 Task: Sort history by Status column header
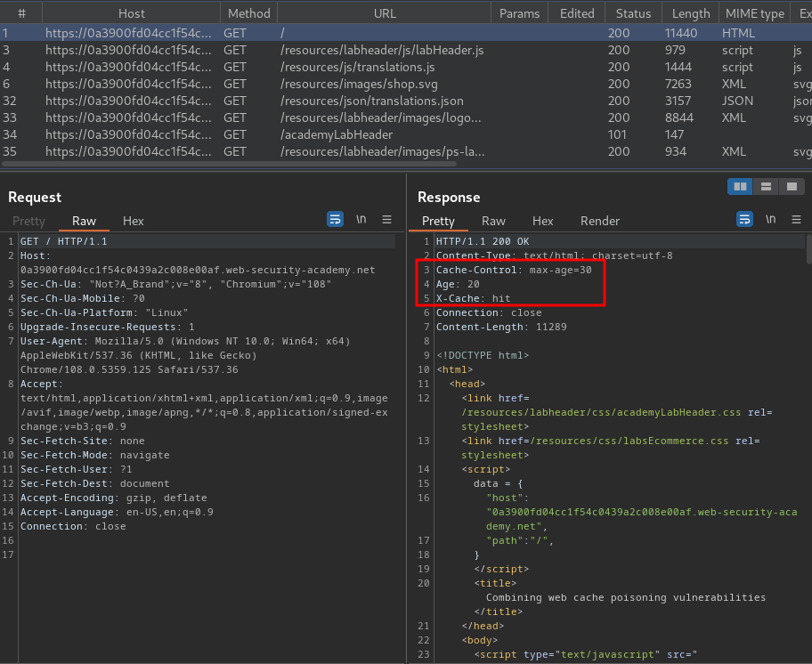(x=633, y=13)
